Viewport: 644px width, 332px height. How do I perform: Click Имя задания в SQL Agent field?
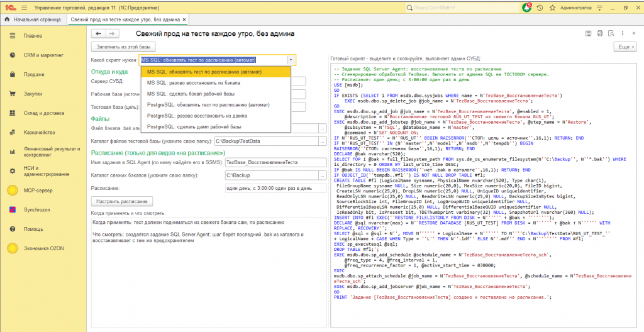point(275,163)
